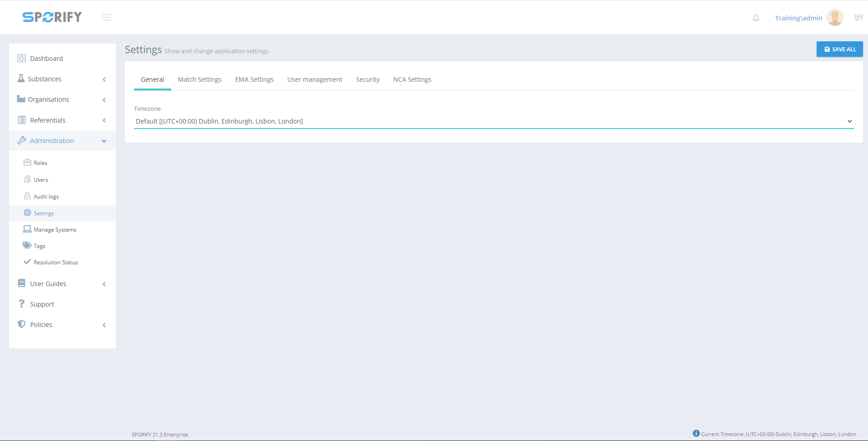Open Audit logs page

[46, 197]
